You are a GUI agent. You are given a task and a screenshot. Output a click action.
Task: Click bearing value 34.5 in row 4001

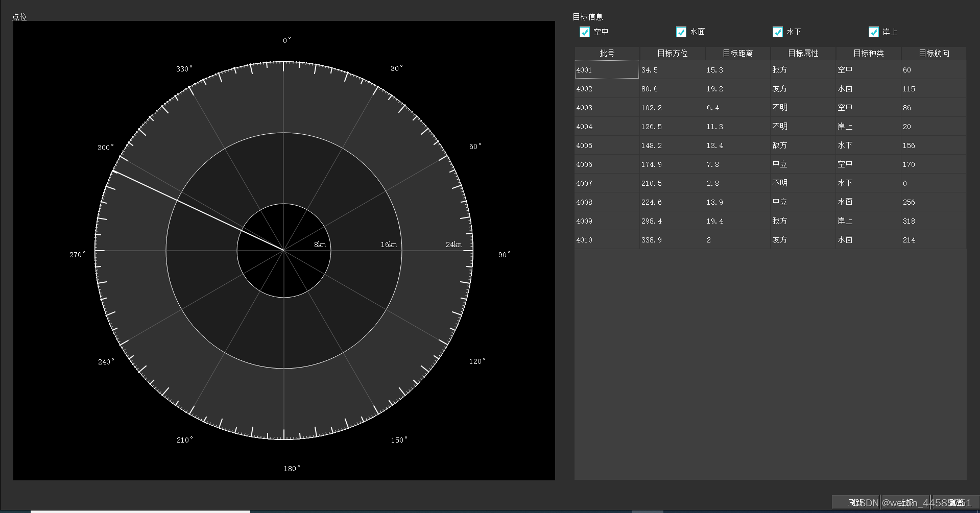click(673, 70)
